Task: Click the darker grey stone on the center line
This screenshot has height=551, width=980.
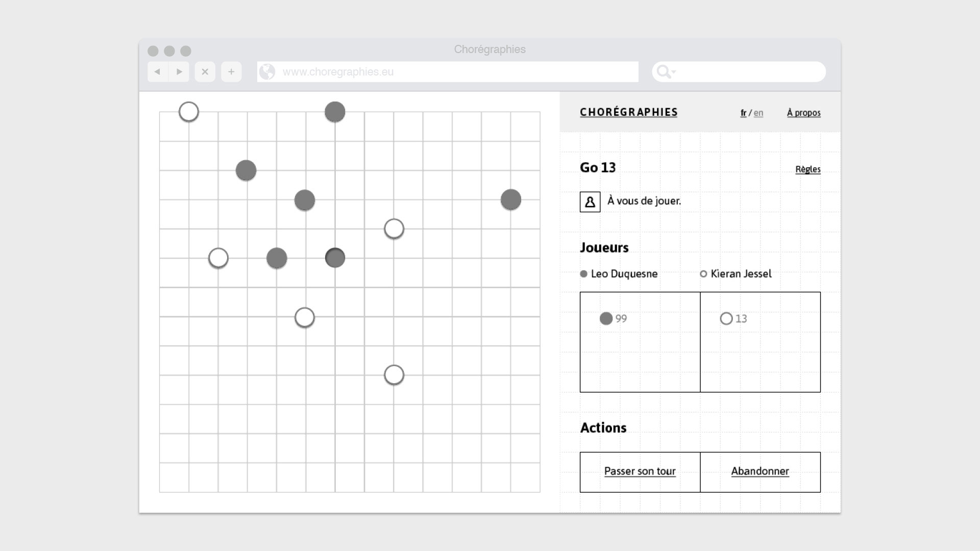Action: 335,258
